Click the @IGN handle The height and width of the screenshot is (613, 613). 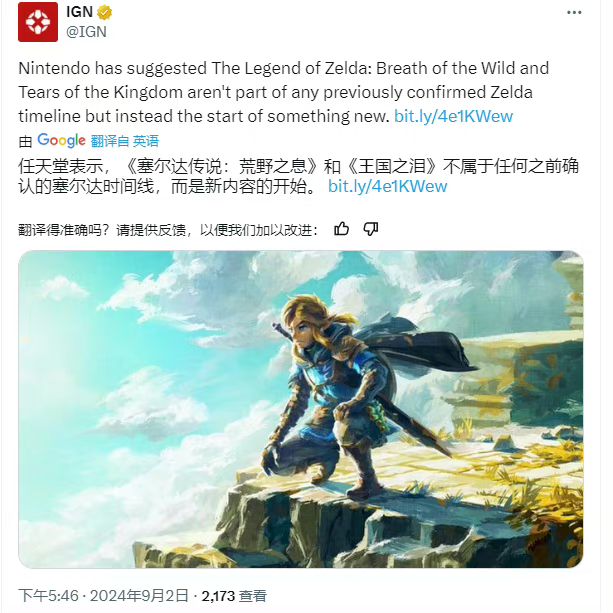(86, 32)
